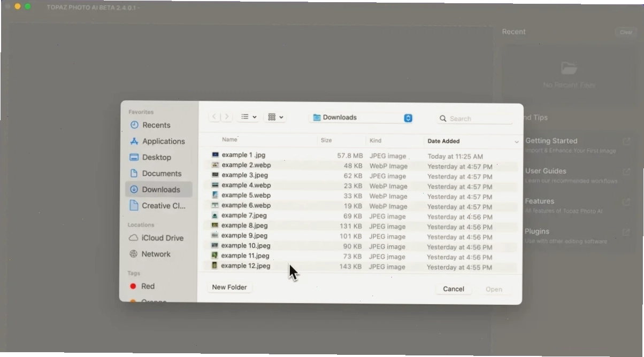Toggle Date Added sort order chevron
The image size is (644, 357).
(x=516, y=142)
